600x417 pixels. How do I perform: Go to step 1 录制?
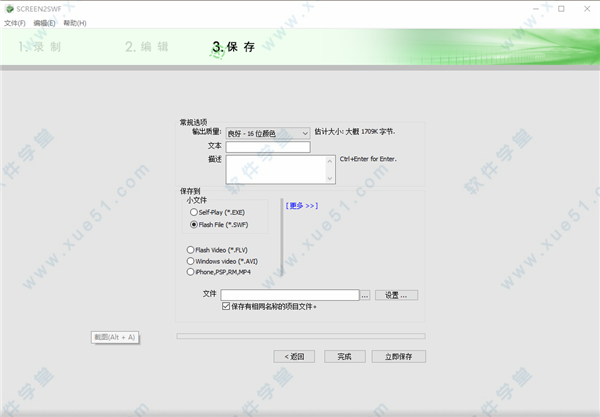point(40,47)
